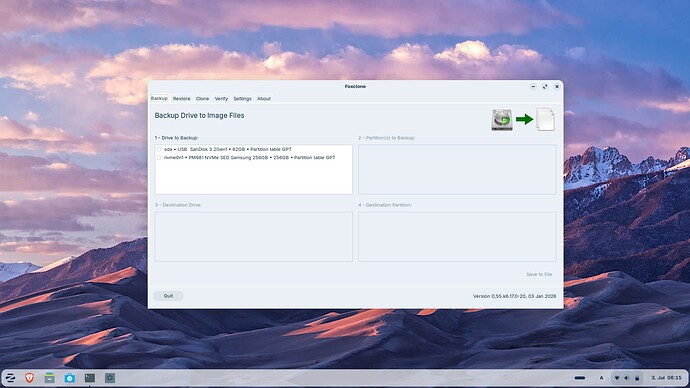The width and height of the screenshot is (690, 388).
Task: Open the network indicator in system tray
Action: click(x=617, y=378)
